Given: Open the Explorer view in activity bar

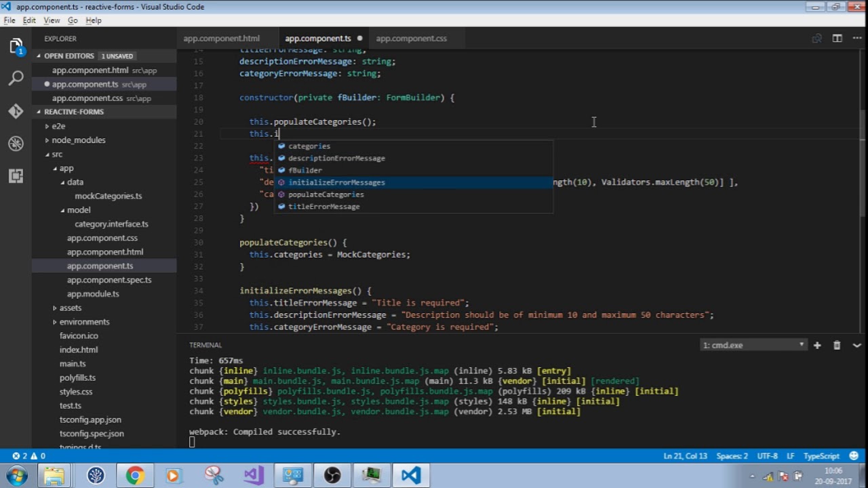Looking at the screenshot, I should pos(16,46).
